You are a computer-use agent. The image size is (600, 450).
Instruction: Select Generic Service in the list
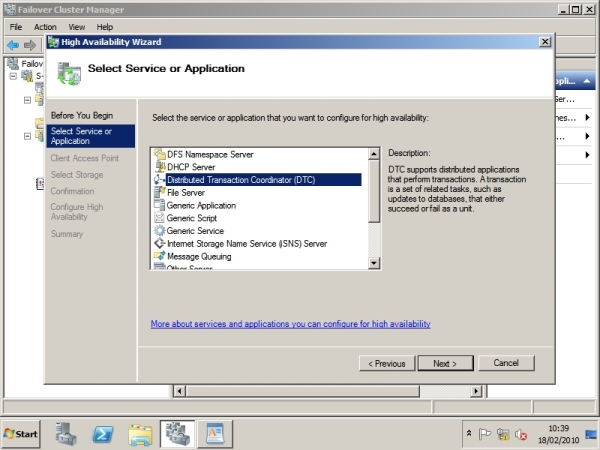tap(195, 231)
